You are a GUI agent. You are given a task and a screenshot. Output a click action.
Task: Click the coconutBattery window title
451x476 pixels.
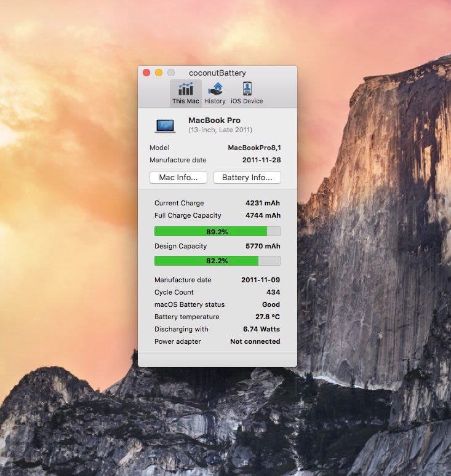217,73
